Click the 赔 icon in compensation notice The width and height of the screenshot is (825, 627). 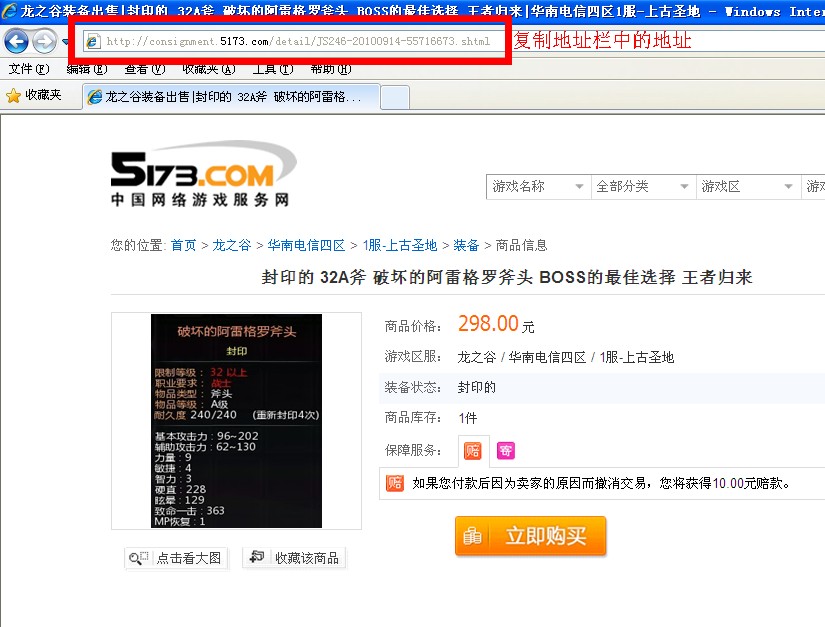(x=395, y=483)
